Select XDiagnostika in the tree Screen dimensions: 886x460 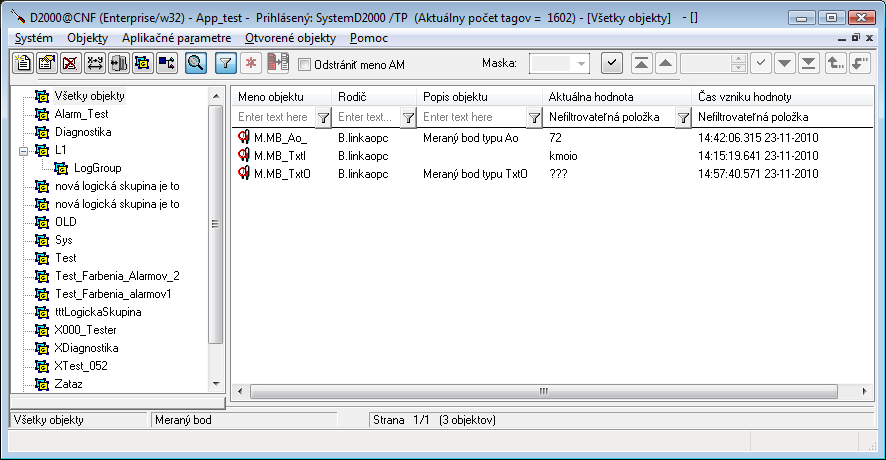pos(87,348)
